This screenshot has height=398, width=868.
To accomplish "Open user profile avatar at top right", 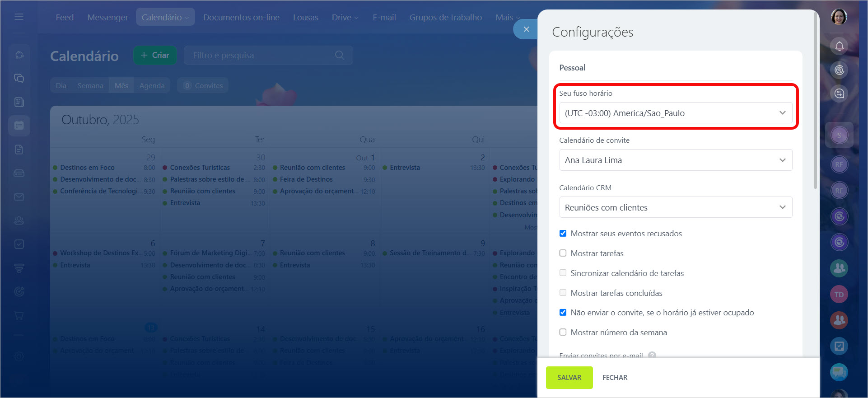I will [x=839, y=17].
